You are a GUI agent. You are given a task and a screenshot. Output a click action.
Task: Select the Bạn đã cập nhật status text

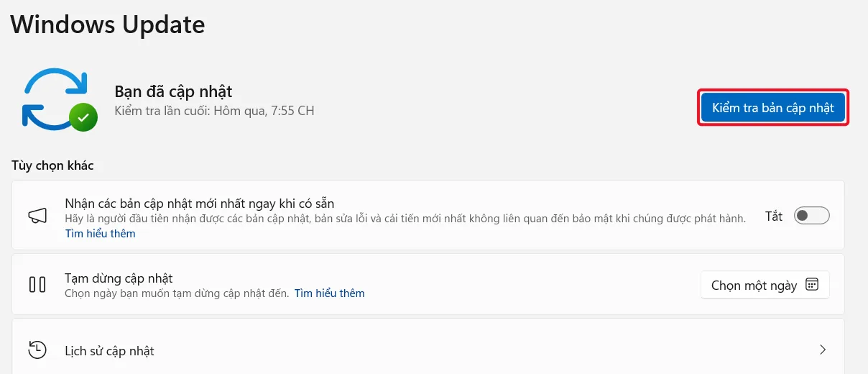coord(173,92)
